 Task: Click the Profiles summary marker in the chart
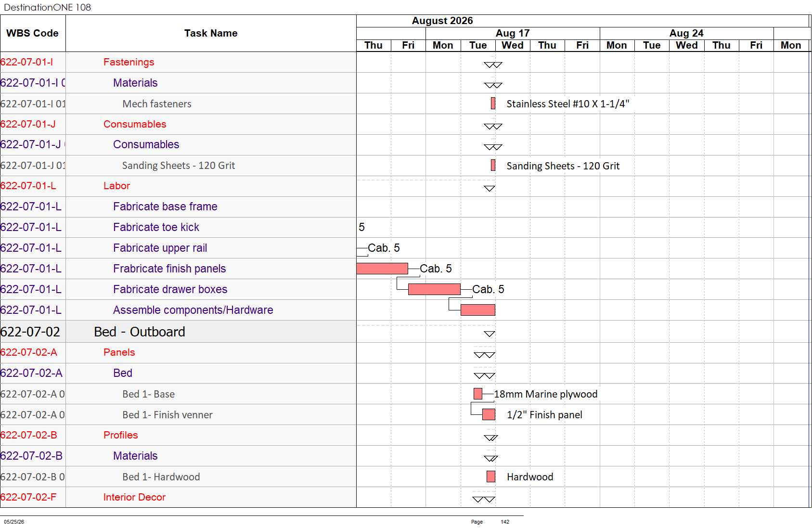(x=491, y=438)
